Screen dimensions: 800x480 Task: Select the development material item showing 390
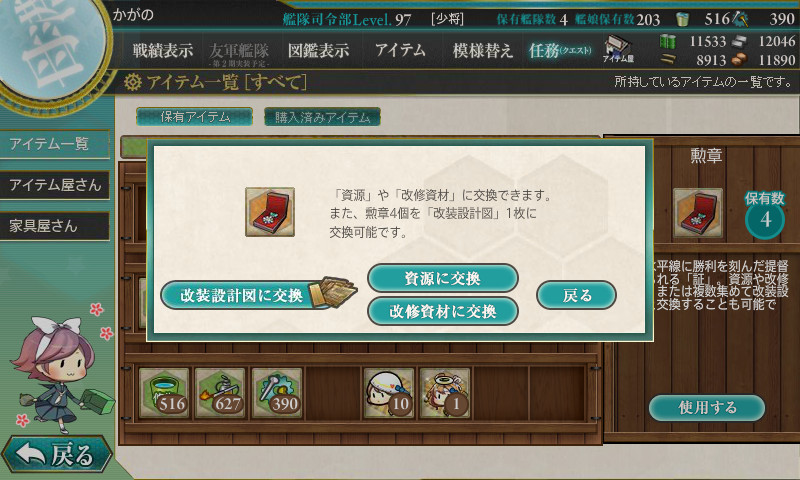(x=277, y=393)
